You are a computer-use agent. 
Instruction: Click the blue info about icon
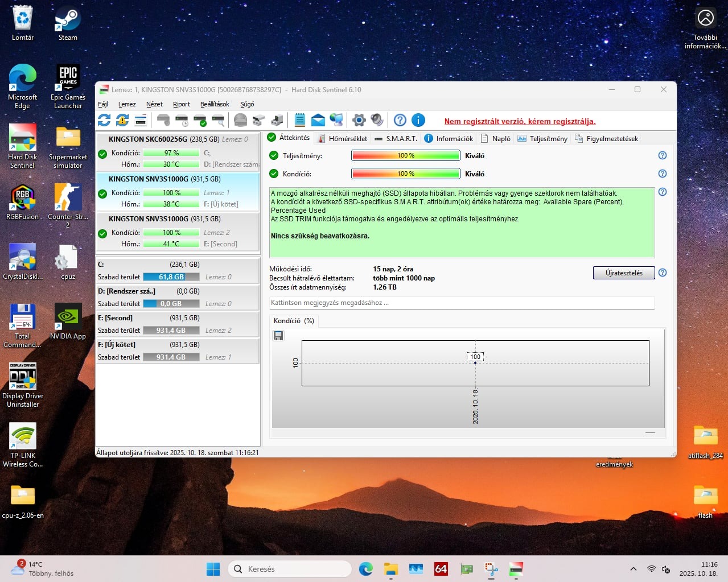point(418,120)
